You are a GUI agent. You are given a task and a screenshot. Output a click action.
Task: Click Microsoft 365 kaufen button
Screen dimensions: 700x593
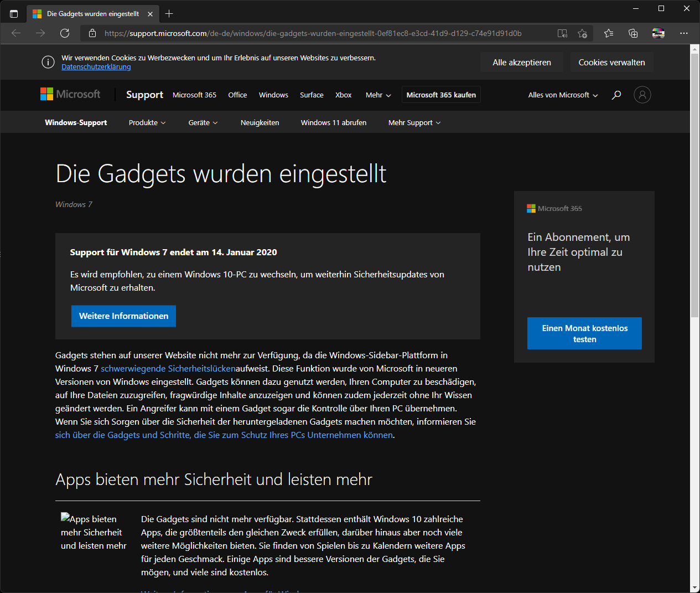coord(441,95)
